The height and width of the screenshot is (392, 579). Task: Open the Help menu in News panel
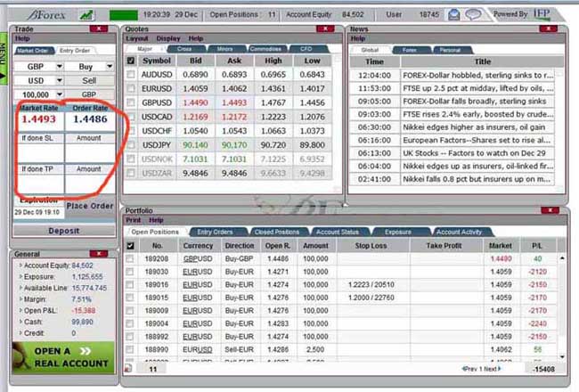click(x=357, y=38)
